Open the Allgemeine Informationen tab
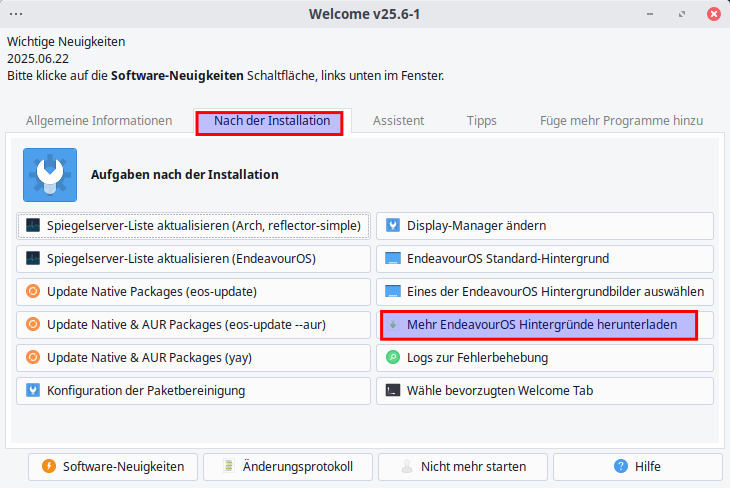The image size is (730, 488). 99,121
